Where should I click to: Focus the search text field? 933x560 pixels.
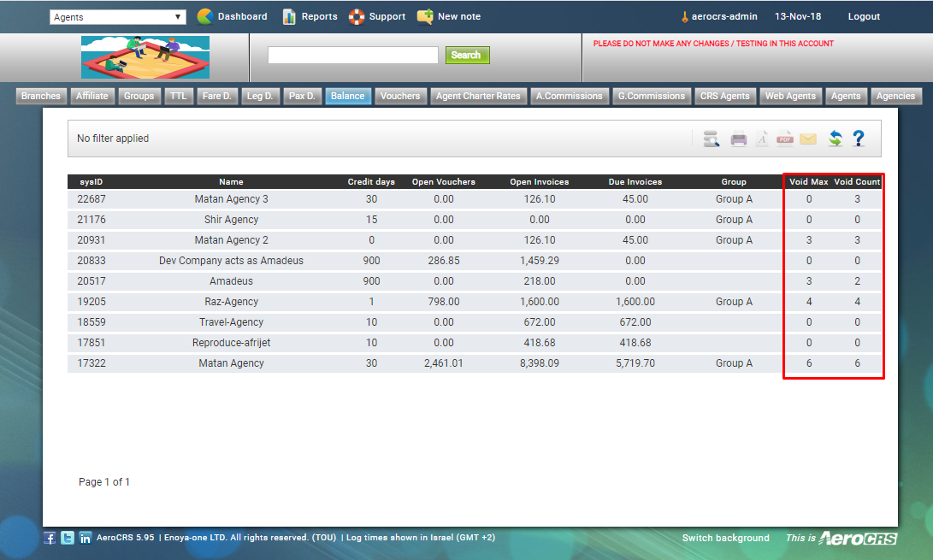pos(353,55)
